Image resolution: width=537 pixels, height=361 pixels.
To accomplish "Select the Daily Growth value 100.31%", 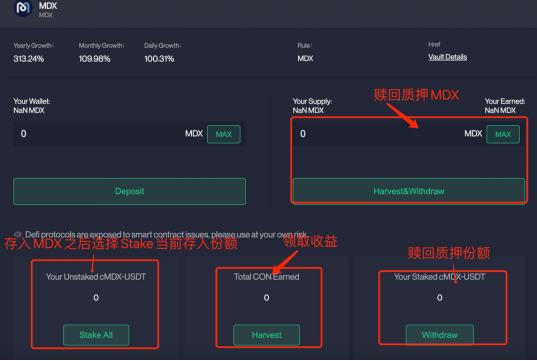I will tap(159, 59).
